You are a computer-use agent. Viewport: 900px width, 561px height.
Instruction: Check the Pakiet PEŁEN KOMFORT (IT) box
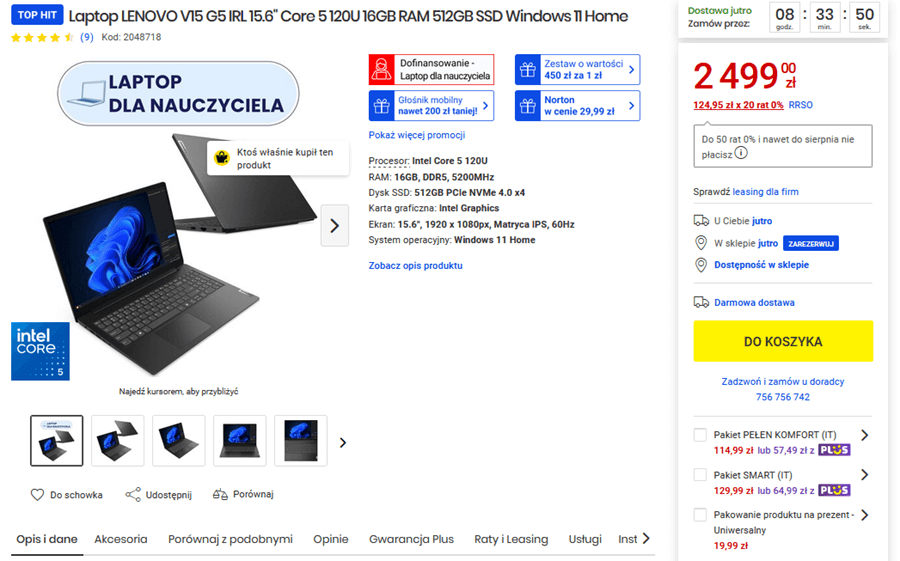700,435
